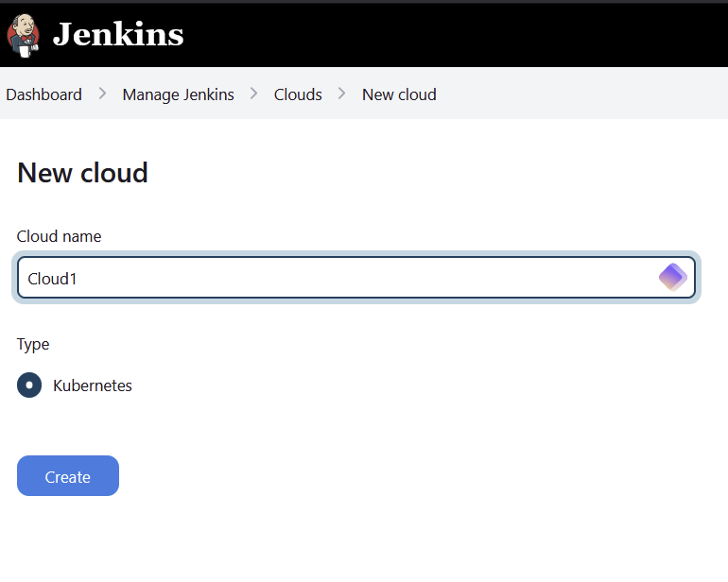Expand the chevron after Clouds breadcrumb
728x582 pixels.
click(x=341, y=94)
